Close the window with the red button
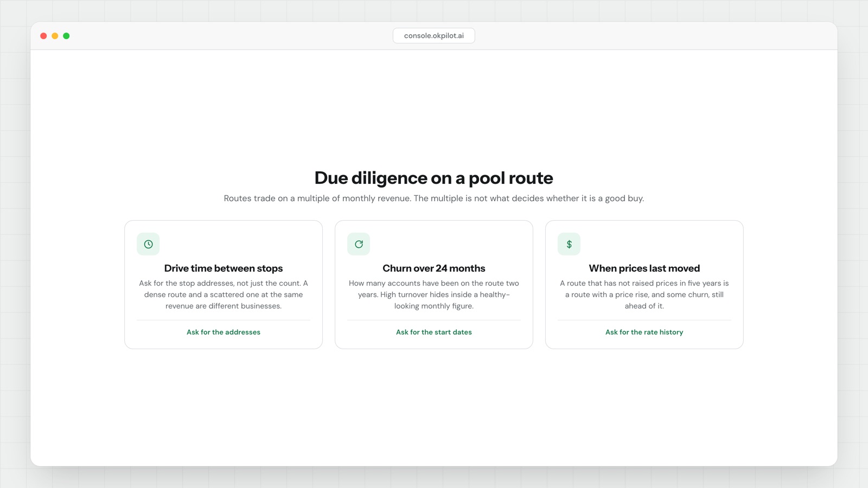The height and width of the screenshot is (488, 868). (43, 36)
